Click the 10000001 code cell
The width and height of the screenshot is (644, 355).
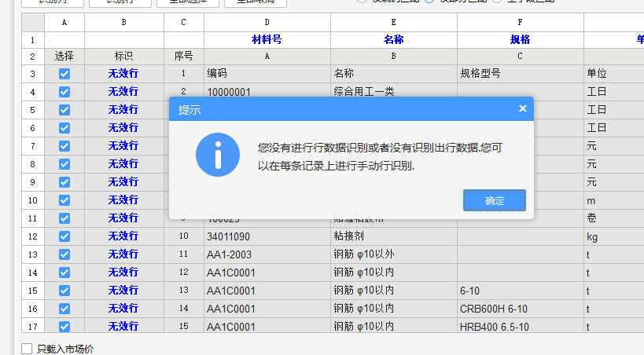click(267, 90)
